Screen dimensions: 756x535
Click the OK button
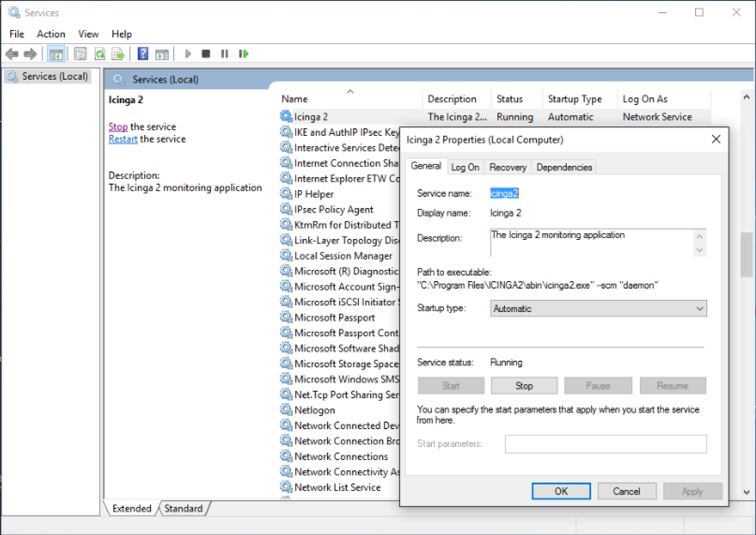(561, 491)
